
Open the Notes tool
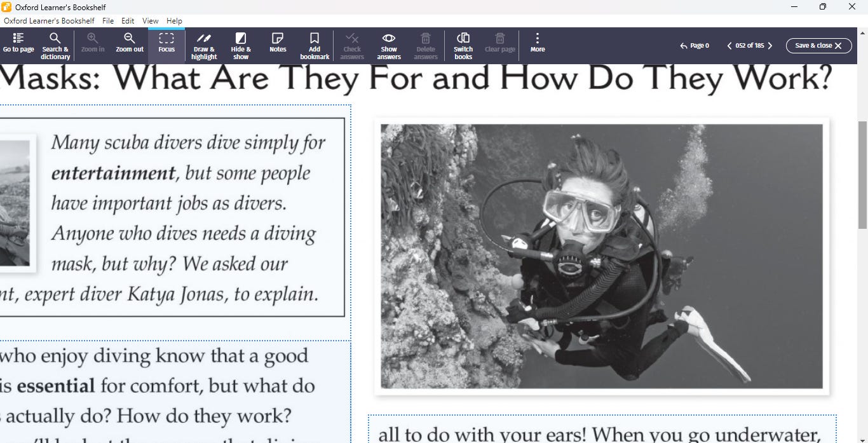(278, 43)
